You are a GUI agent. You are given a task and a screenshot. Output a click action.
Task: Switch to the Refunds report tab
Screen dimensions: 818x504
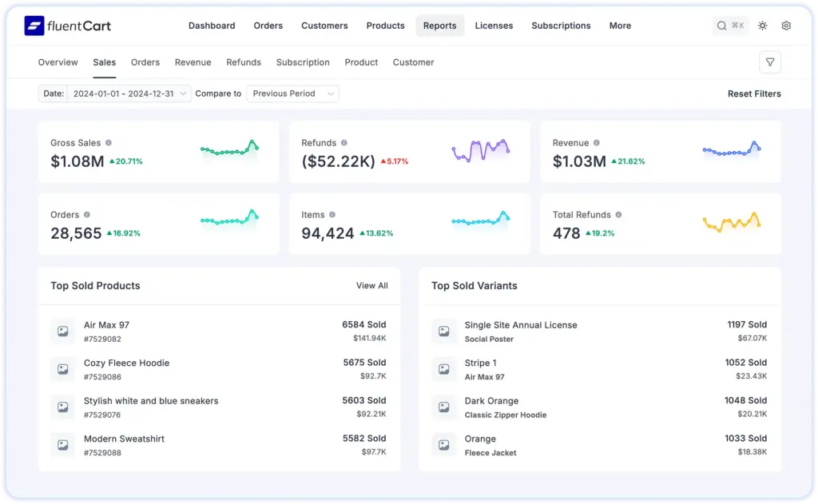244,62
